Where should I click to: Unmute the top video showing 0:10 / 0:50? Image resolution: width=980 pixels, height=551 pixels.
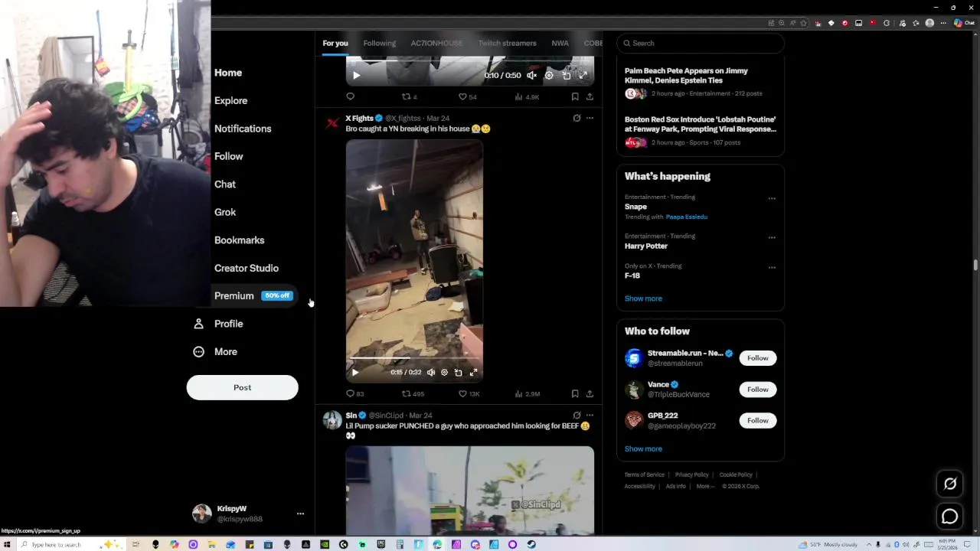(x=532, y=75)
